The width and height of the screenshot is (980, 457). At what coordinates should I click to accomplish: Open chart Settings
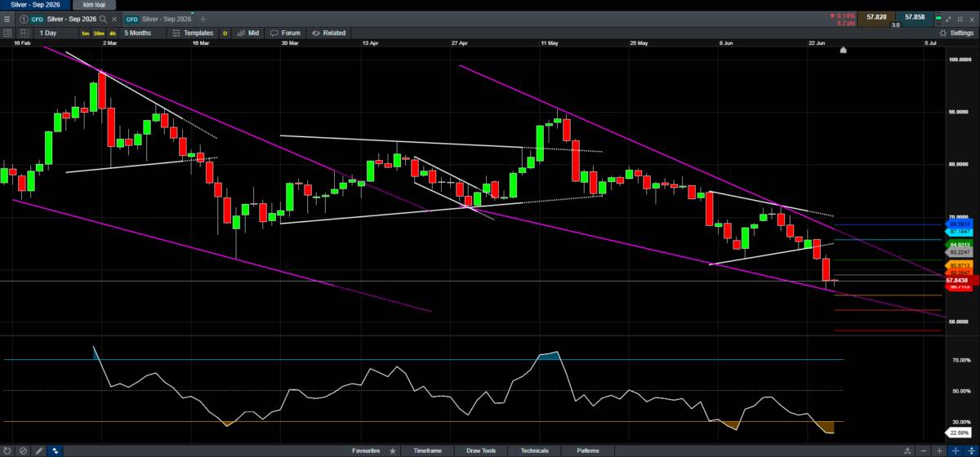[x=955, y=33]
